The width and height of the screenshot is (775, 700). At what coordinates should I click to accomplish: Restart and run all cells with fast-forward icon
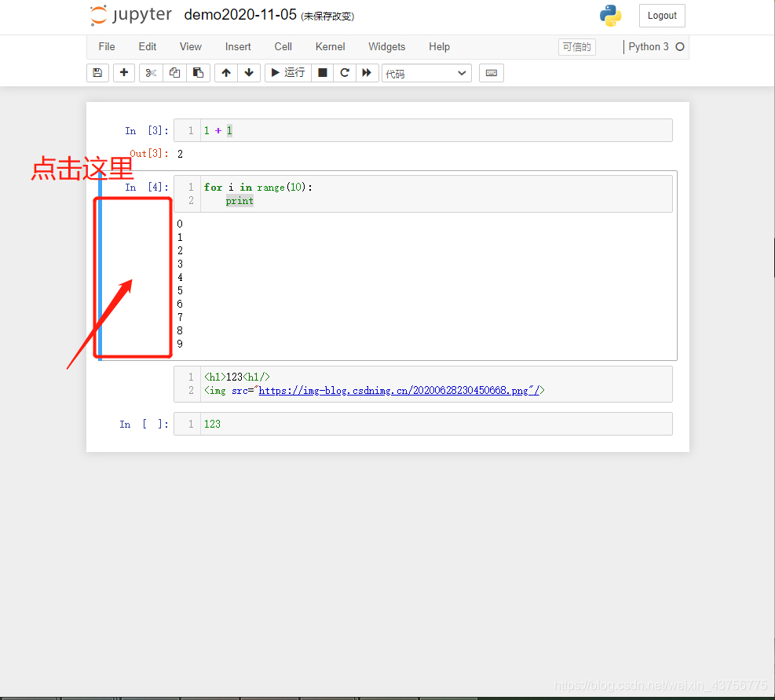[x=367, y=72]
